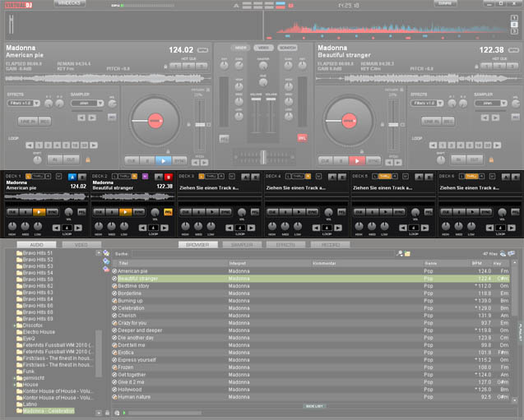This screenshot has width=524, height=420.
Task: Expand the Discofox folder in tree
Action: tap(14, 325)
